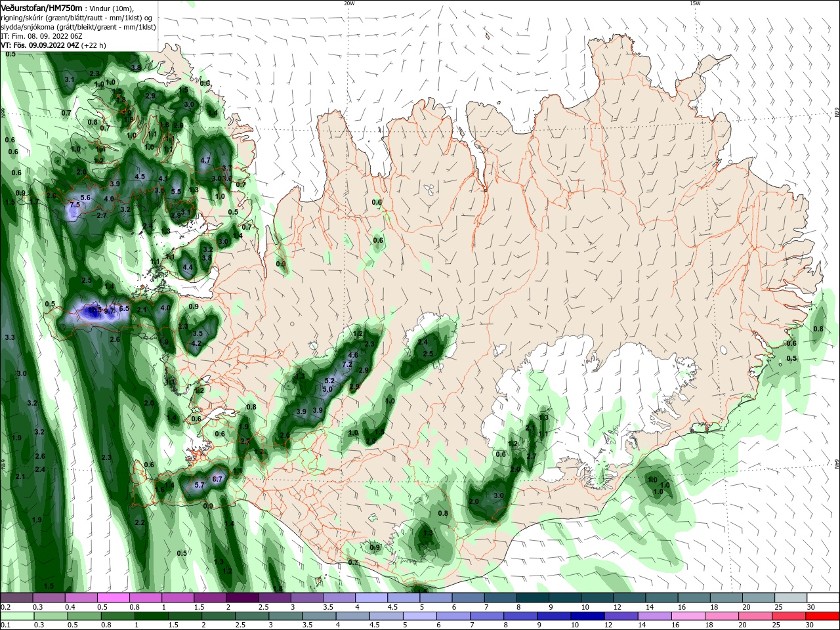The height and width of the screenshot is (630, 840).
Task: Click the 5.5 precipitation value on the map
Action: coord(176,192)
